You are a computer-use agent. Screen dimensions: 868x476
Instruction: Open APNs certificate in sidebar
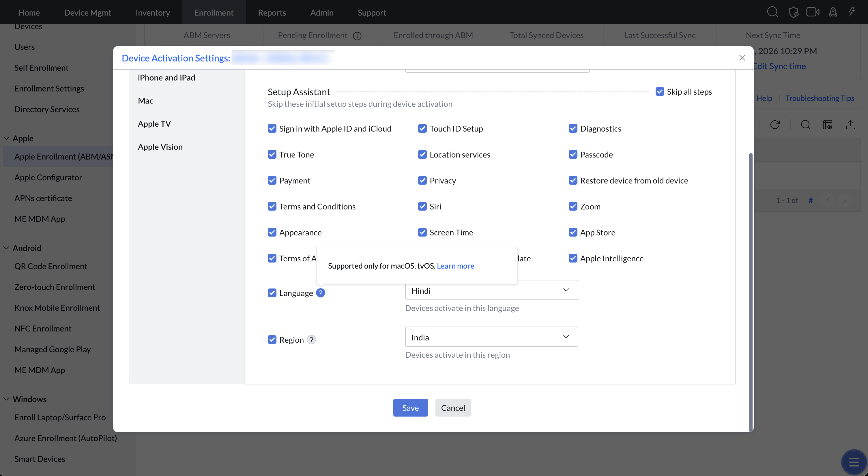tap(43, 198)
